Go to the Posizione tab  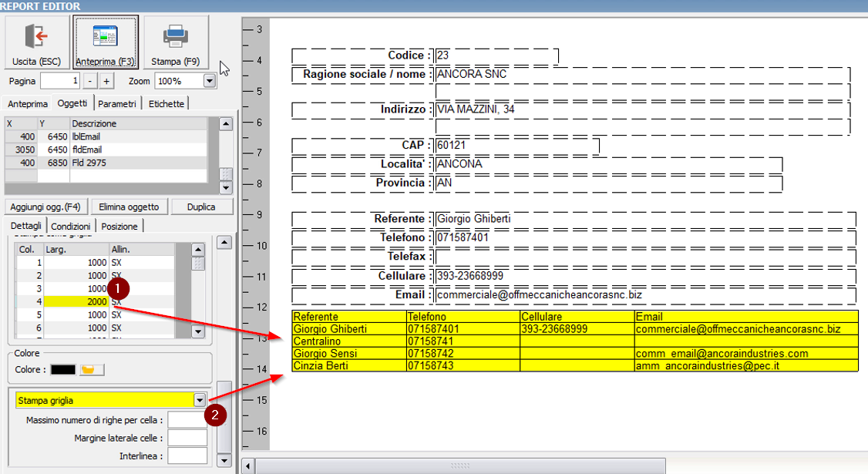119,226
